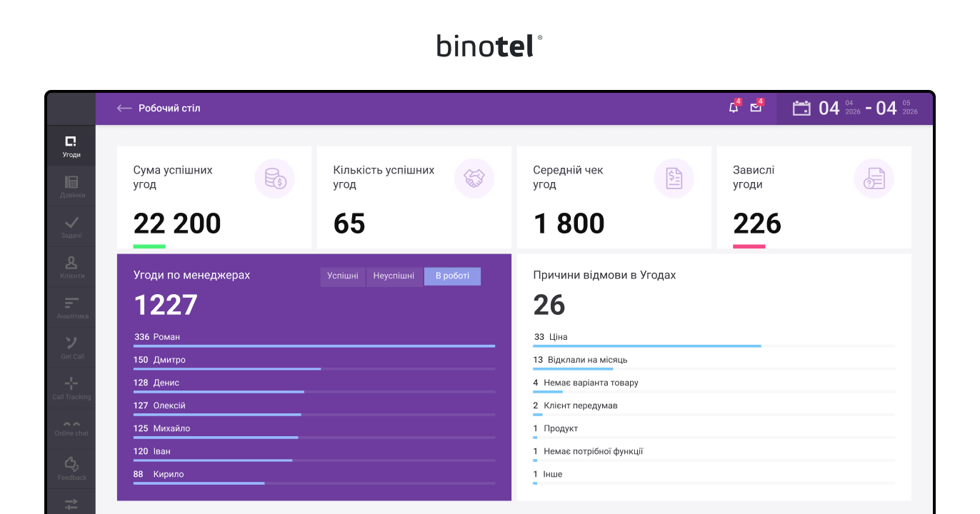Select manager row Олексій
The height and width of the screenshot is (514, 980).
(314, 408)
